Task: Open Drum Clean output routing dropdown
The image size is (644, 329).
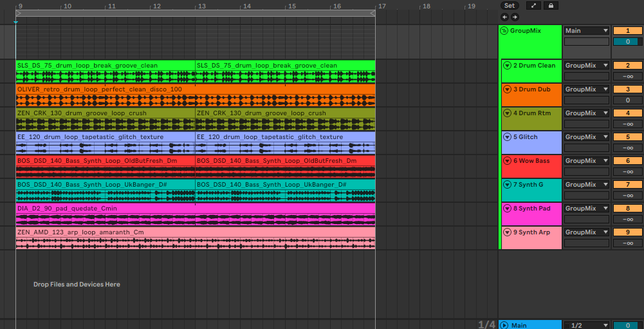Action: [587, 66]
